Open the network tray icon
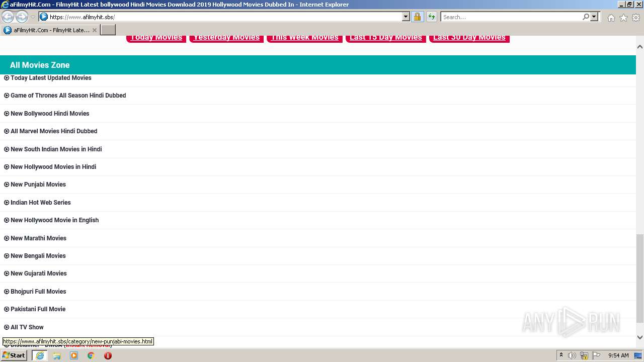This screenshot has height=362, width=644. pyautogui.click(x=584, y=355)
